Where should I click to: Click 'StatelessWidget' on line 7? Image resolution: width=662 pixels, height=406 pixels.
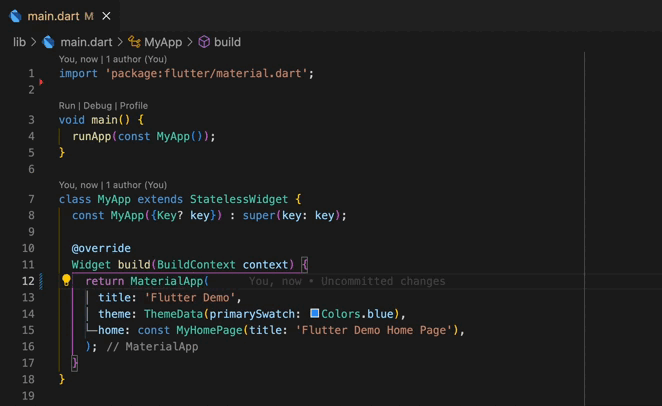pos(239,199)
